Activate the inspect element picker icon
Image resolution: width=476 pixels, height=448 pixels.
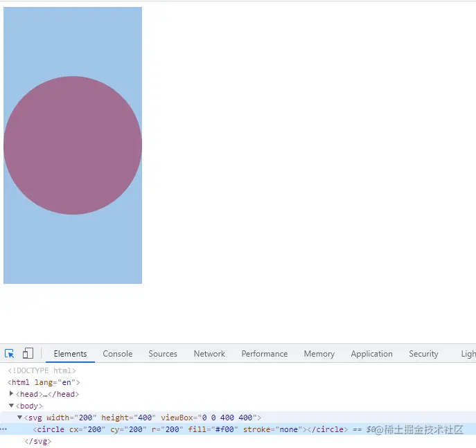tap(10, 354)
